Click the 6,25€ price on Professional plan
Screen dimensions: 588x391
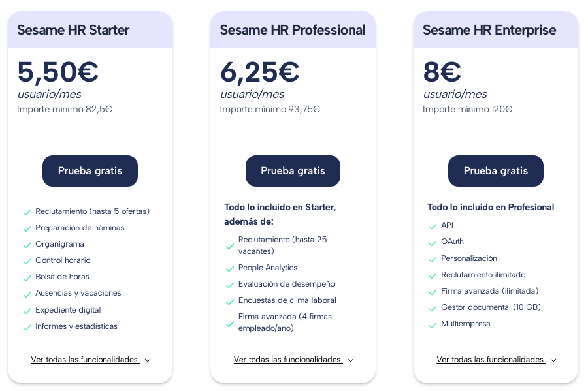(259, 72)
